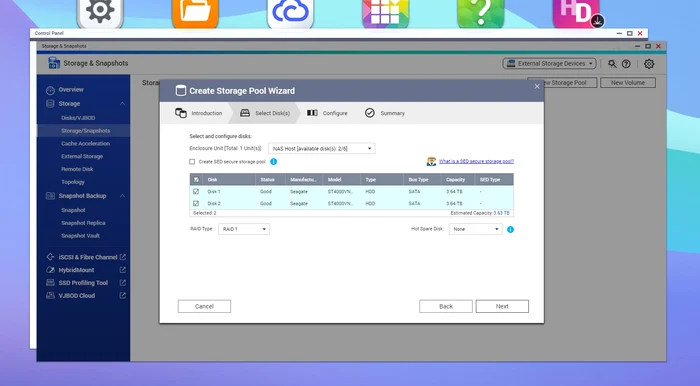
Task: Close the Create Storage Pool Wizard
Action: (x=537, y=87)
